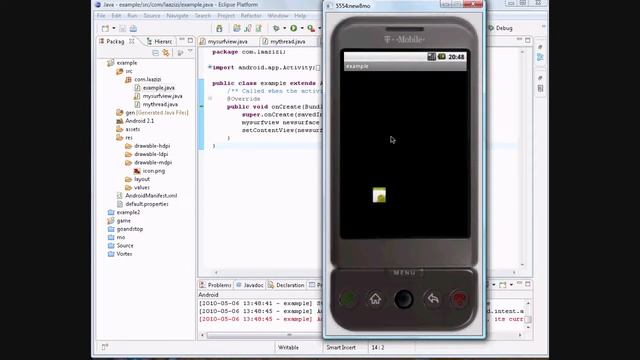Open the Android SDK and AVD Manager icon
Screen dimensions: 640x360
coord(219,28)
